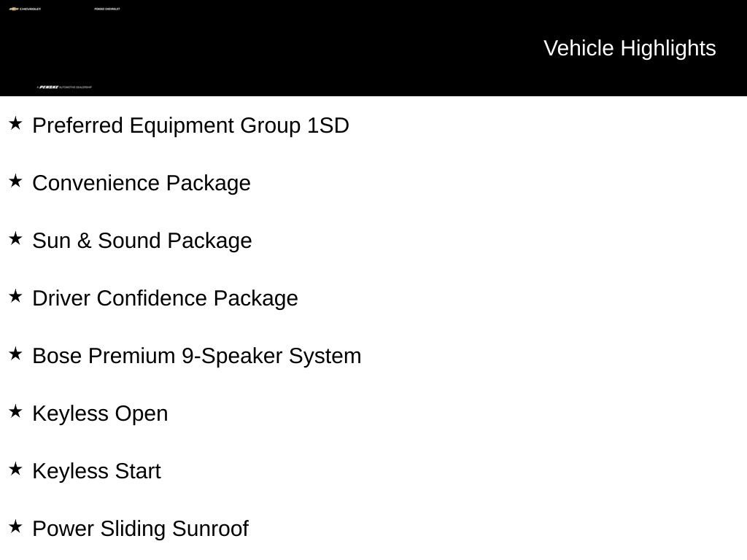Click the star beside Preferred Equipment Group
Image resolution: width=747 pixels, height=560 pixels.
point(16,124)
